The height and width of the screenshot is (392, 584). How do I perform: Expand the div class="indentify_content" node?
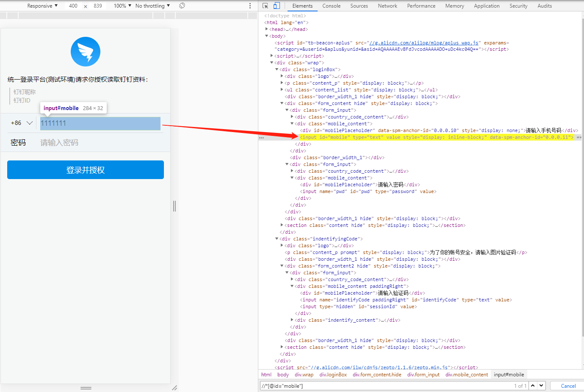(292, 320)
